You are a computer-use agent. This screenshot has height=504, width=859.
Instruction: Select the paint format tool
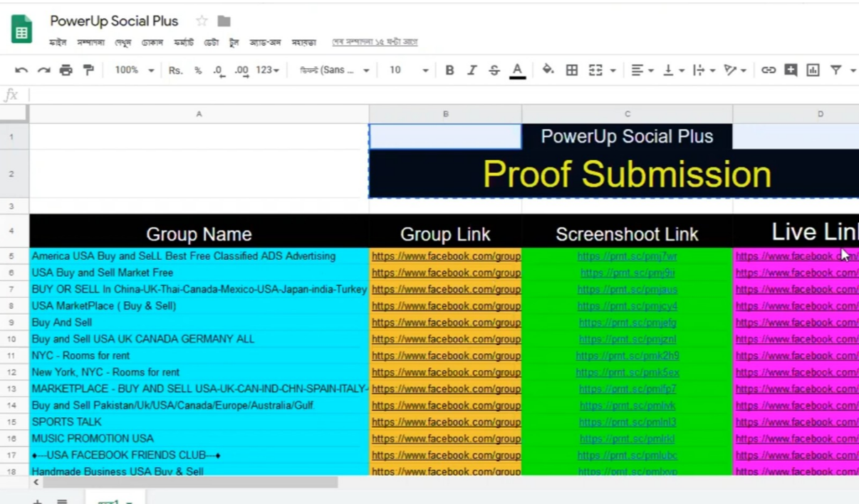point(88,70)
